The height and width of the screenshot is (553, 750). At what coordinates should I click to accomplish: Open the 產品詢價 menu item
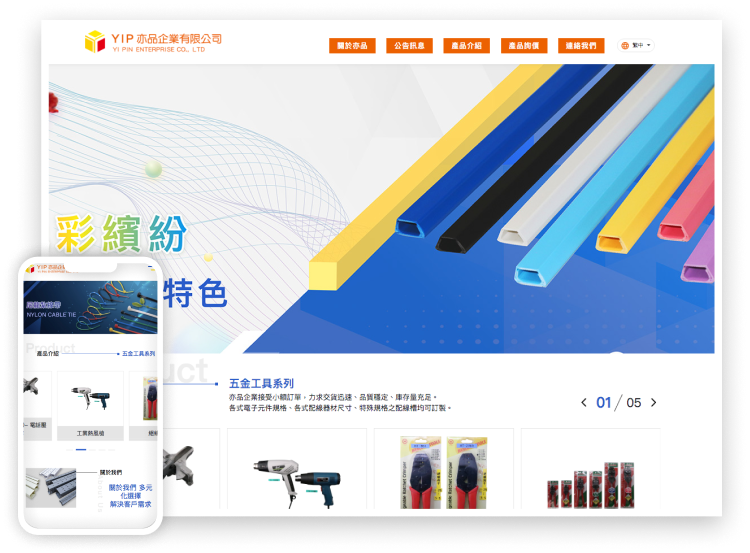pyautogui.click(x=524, y=45)
